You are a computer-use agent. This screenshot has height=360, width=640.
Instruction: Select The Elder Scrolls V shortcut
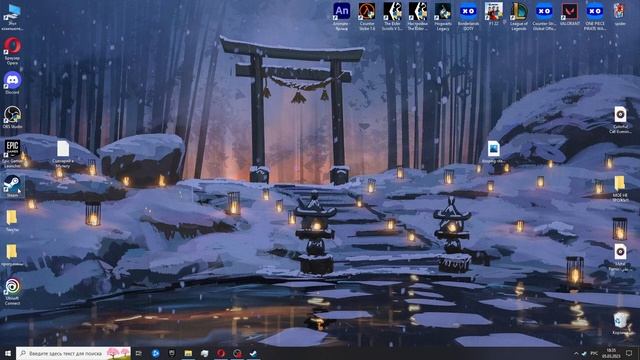click(392, 16)
